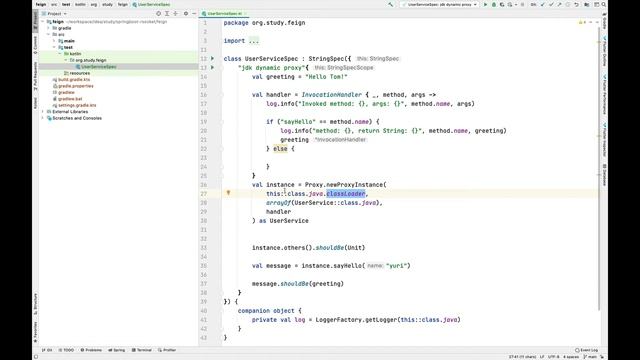Toggle the Pull Requests side tool window
This screenshot has height=360, width=640.
pos(36,76)
